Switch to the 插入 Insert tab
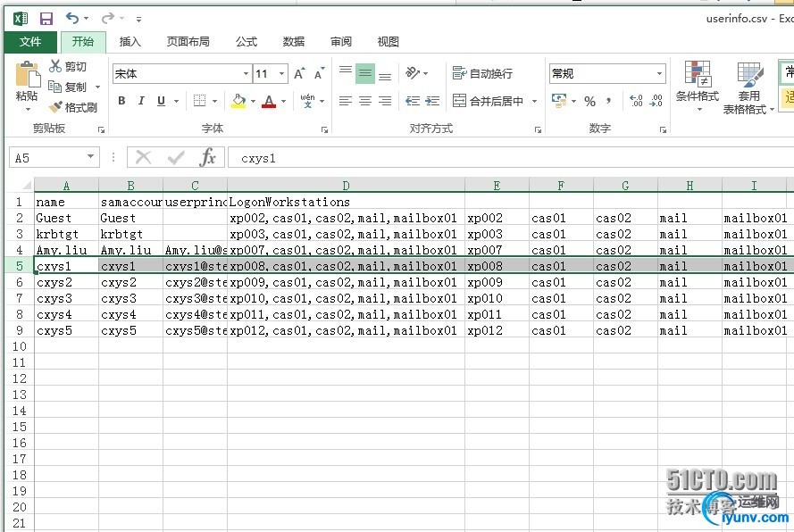This screenshot has height=532, width=794. 130,42
